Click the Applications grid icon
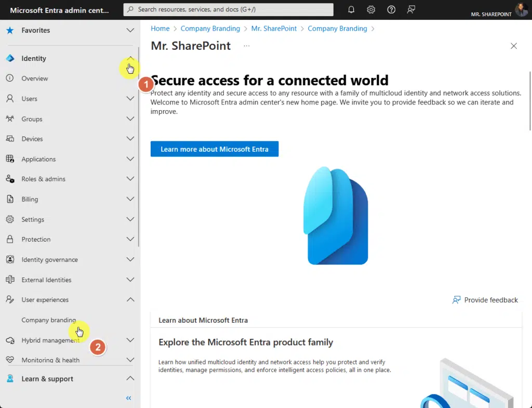 point(10,159)
